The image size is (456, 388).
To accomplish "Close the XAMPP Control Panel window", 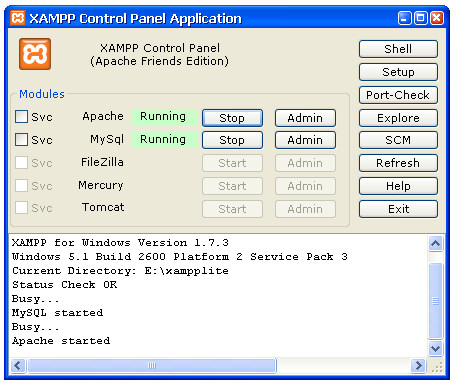I will tap(437, 18).
